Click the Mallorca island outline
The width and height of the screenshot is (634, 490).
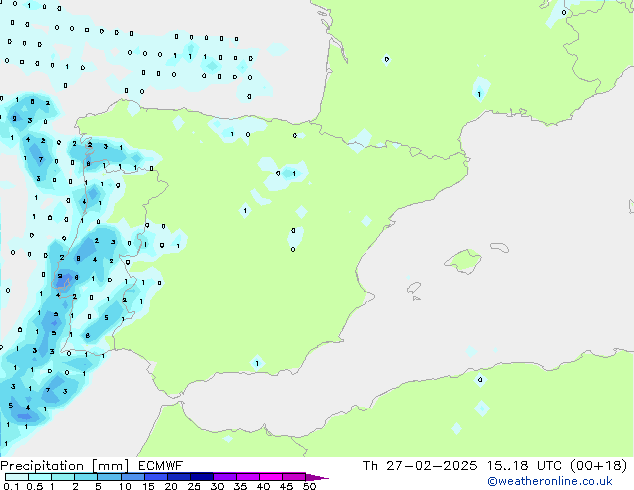(x=463, y=261)
